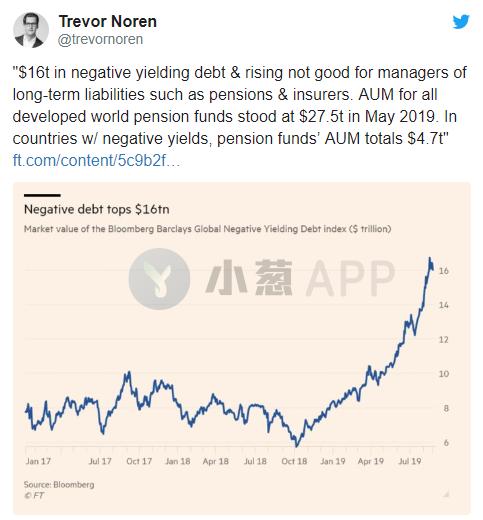Click the Oct 18 low point on the line
This screenshot has height=520, width=483.
(296, 445)
